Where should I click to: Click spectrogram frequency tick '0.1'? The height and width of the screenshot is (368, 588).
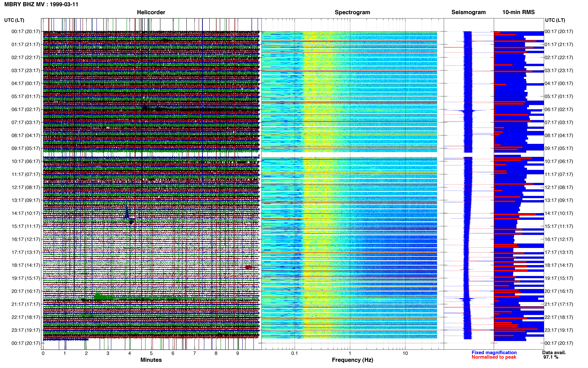click(x=295, y=353)
